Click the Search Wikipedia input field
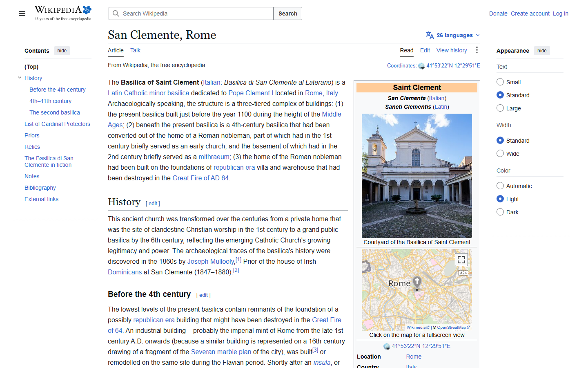This screenshot has height=368, width=588. [191, 13]
